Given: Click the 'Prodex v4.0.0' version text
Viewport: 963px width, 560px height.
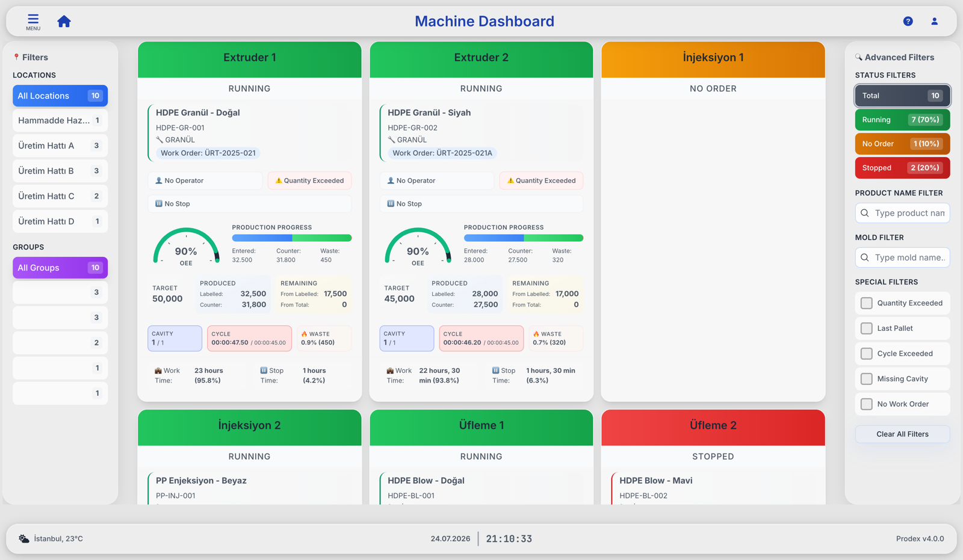Looking at the screenshot, I should point(920,538).
